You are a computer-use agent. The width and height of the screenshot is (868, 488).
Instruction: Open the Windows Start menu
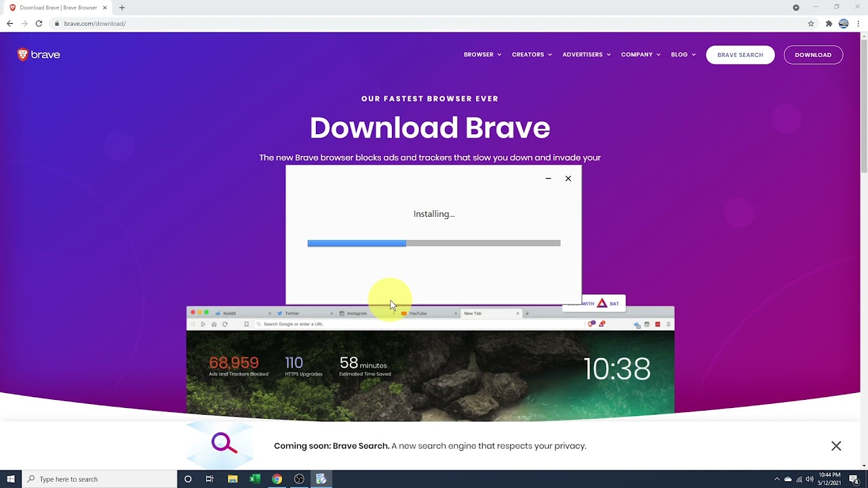point(11,479)
